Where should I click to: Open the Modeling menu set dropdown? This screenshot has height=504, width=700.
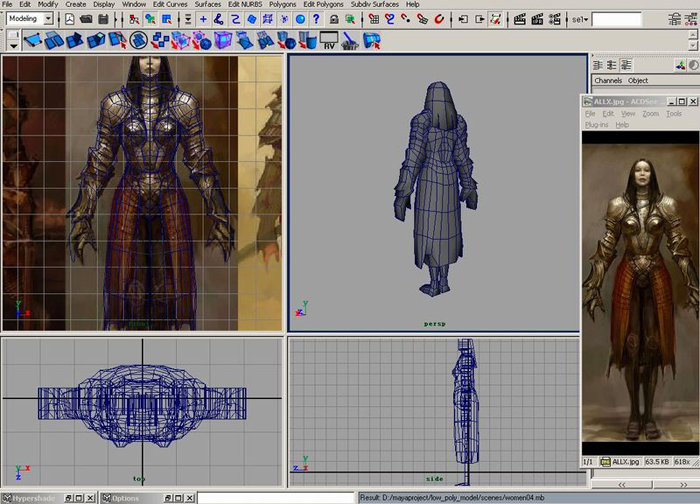(x=31, y=19)
